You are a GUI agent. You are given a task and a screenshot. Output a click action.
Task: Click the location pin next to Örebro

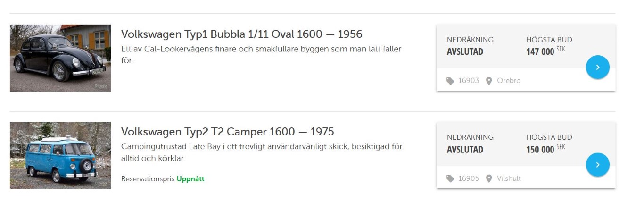pos(489,81)
